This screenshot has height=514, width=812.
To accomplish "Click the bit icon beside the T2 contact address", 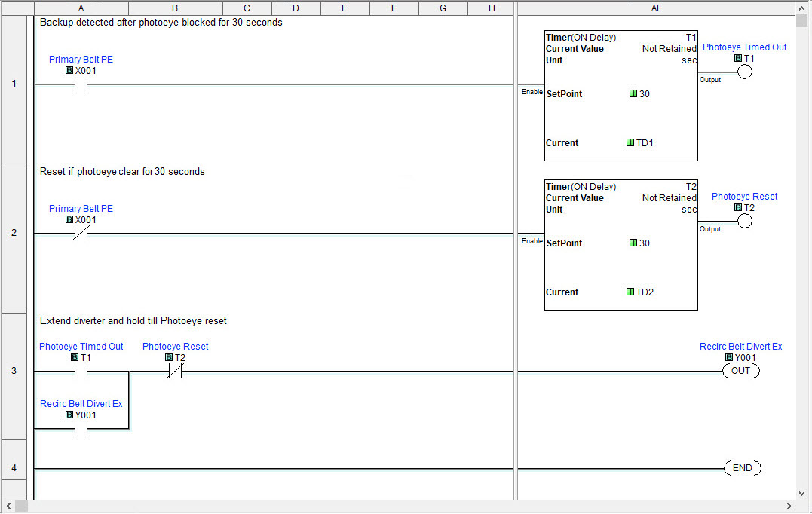I will click(169, 358).
